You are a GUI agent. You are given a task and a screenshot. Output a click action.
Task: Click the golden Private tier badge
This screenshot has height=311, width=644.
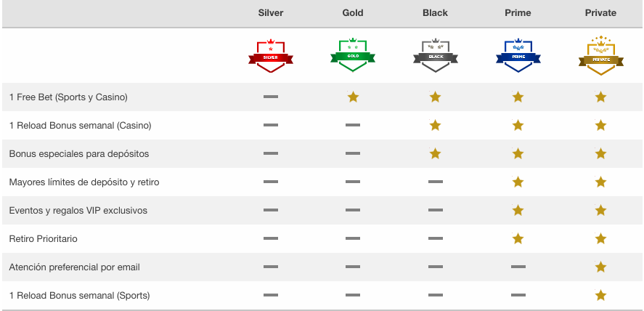tap(601, 55)
